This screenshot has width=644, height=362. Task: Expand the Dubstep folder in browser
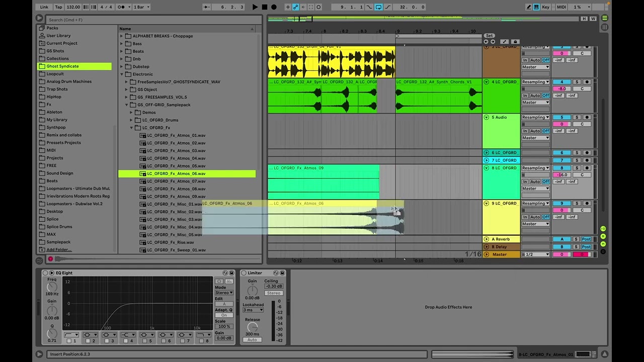(122, 67)
